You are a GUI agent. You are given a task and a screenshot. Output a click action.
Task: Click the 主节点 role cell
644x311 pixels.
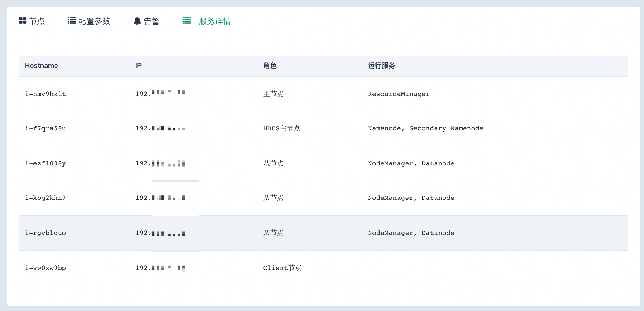tap(273, 94)
